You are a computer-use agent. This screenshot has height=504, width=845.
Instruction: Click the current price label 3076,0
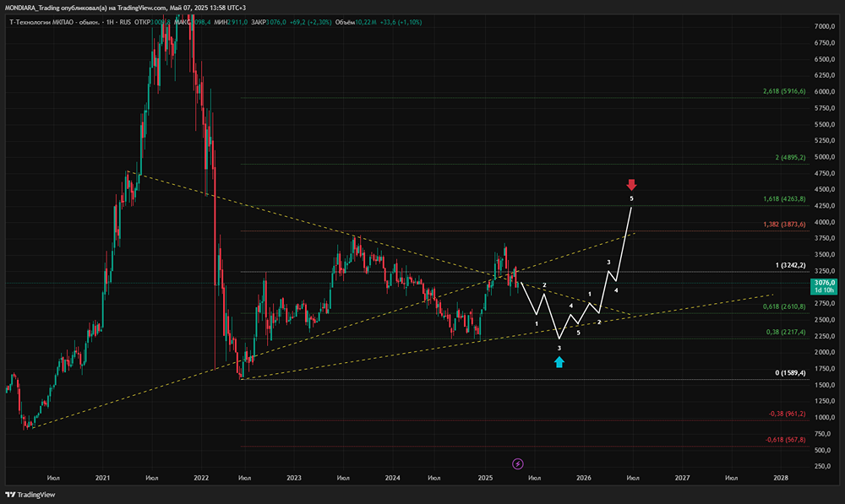point(824,286)
